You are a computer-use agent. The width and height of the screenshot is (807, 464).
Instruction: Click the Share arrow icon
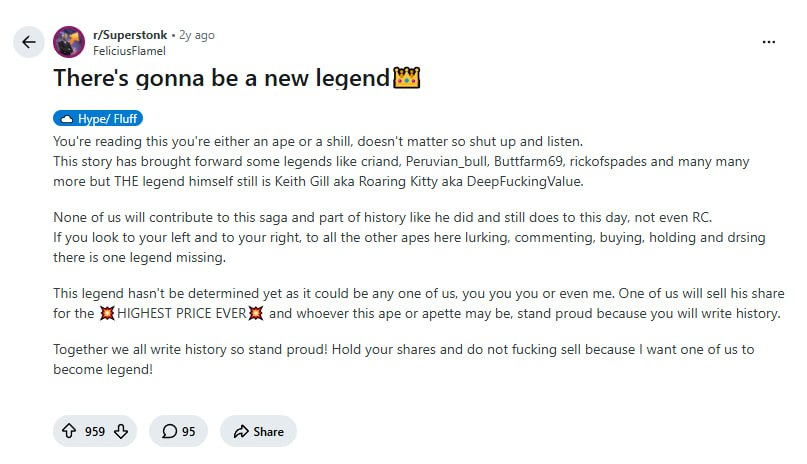(241, 432)
